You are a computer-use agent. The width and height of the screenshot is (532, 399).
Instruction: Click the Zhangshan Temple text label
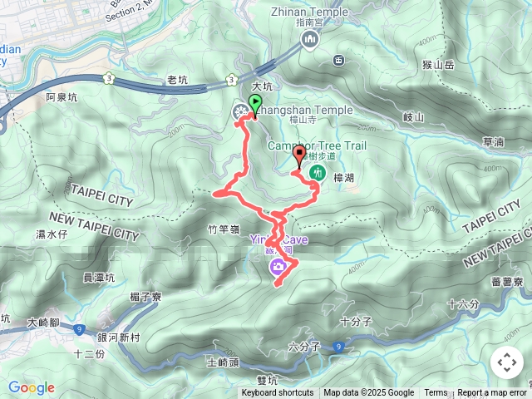click(x=304, y=110)
